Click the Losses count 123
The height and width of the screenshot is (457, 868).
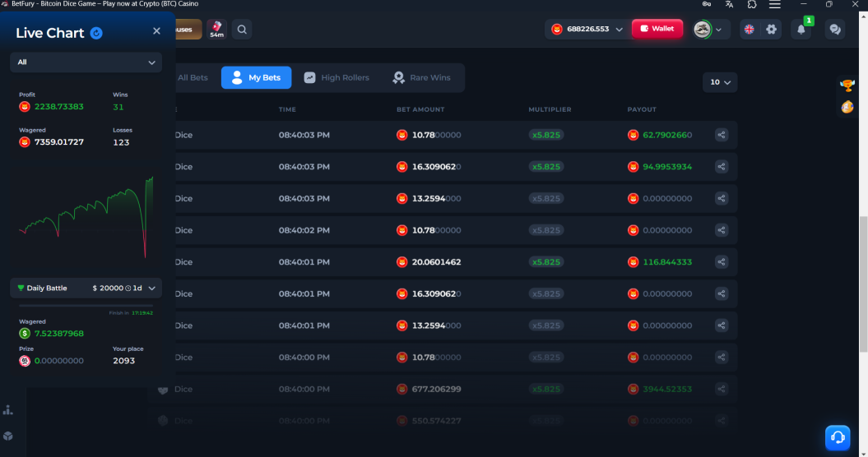click(121, 143)
